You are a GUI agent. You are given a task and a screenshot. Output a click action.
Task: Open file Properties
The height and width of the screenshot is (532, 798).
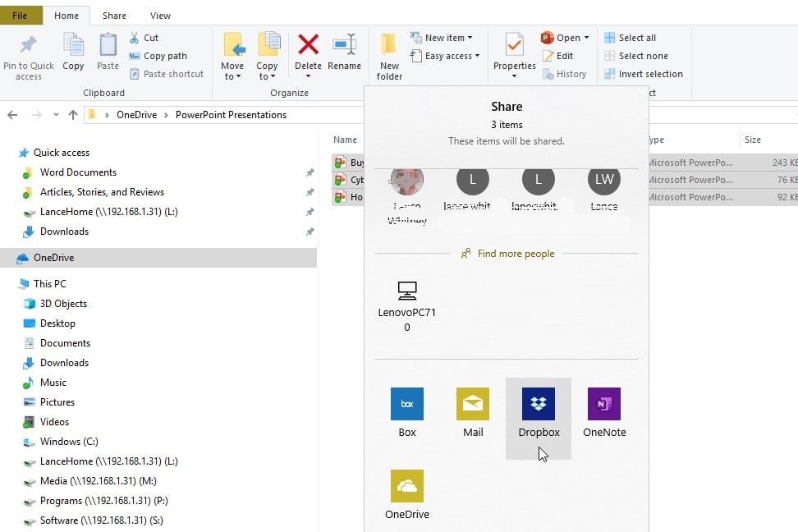515,56
